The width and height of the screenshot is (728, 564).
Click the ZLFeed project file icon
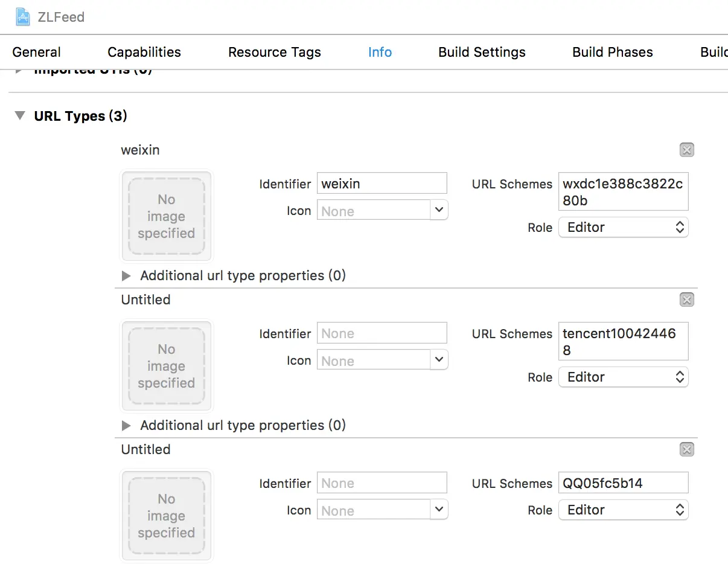coord(24,16)
